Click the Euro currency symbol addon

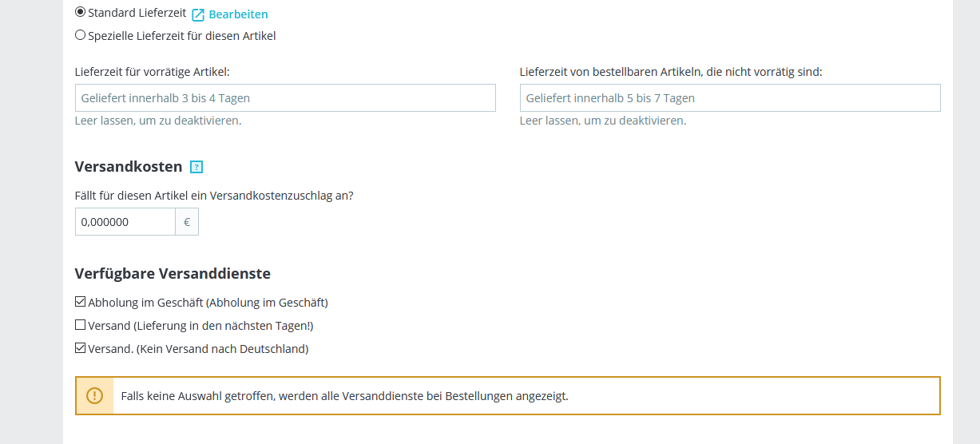187,222
